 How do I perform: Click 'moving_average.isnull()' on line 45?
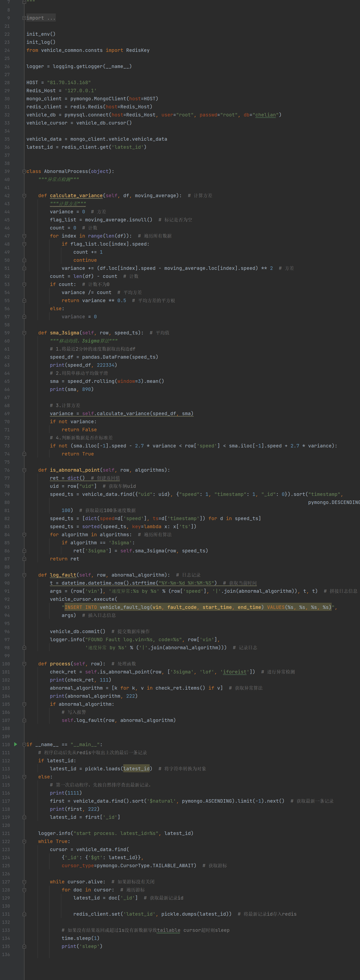(119, 220)
